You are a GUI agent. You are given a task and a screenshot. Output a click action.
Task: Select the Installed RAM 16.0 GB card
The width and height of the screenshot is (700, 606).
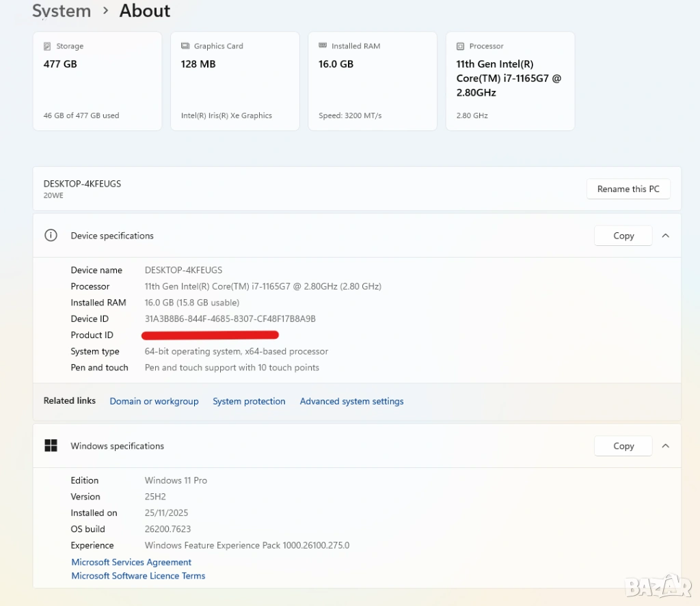pos(372,81)
